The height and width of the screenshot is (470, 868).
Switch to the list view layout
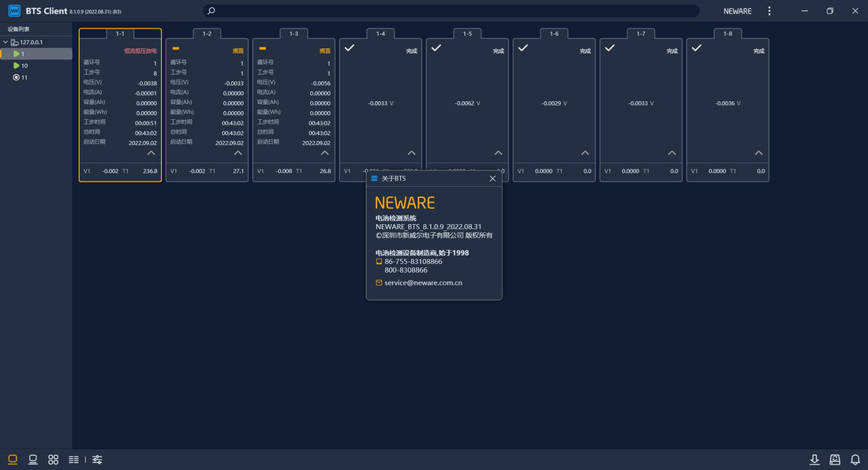(73, 460)
